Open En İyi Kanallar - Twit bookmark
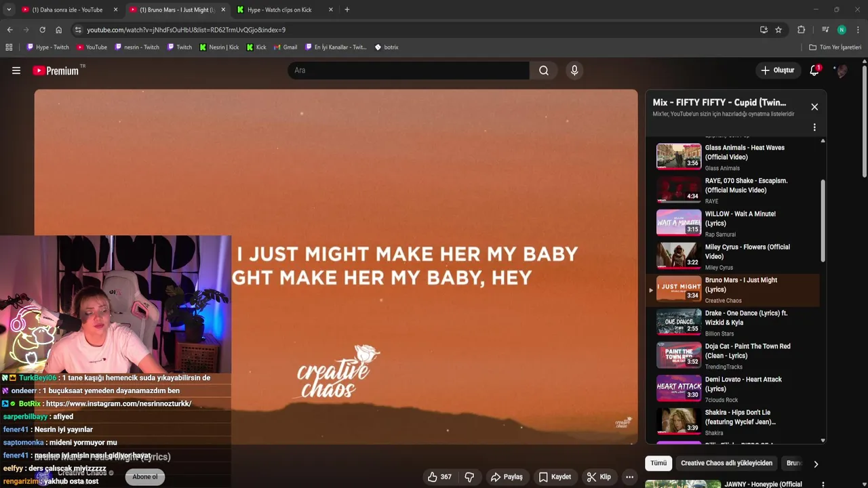The image size is (868, 488). click(336, 47)
